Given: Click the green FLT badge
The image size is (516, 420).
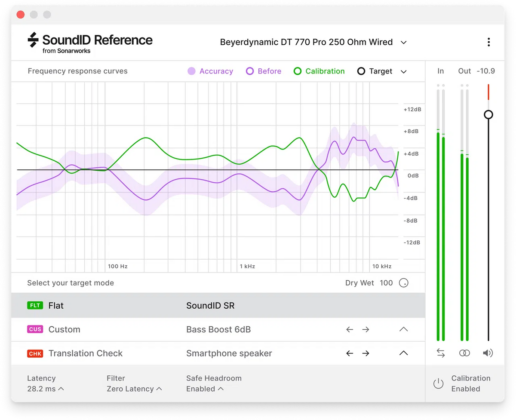Looking at the screenshot, I should 35,305.
